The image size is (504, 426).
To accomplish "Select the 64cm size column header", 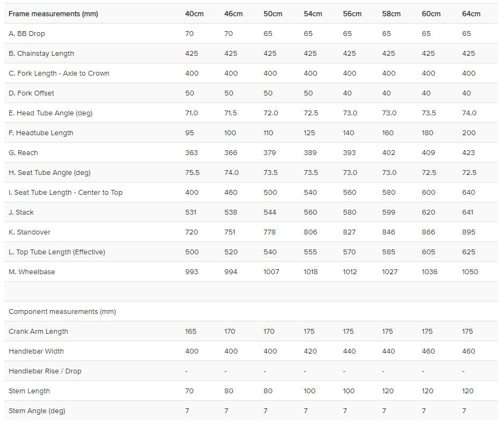I will click(471, 14).
